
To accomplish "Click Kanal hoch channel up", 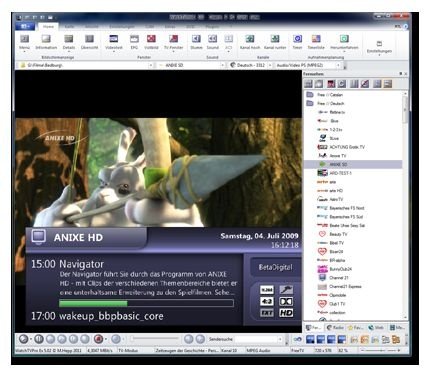I will [x=250, y=42].
